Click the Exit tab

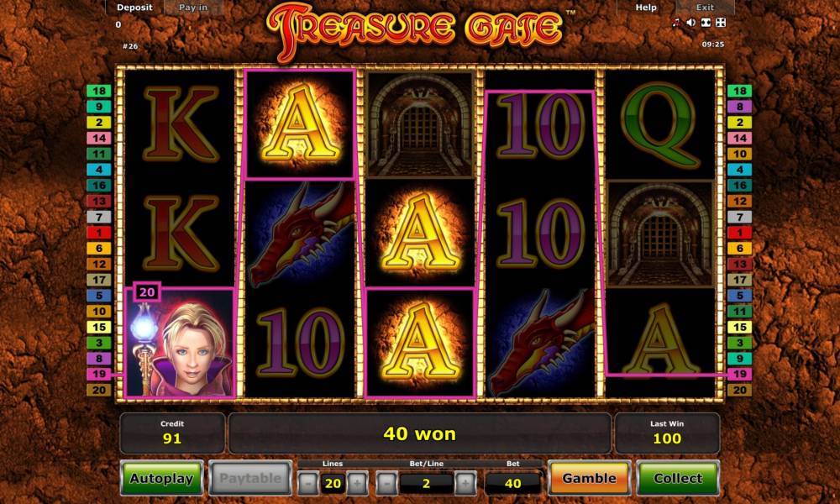705,8
